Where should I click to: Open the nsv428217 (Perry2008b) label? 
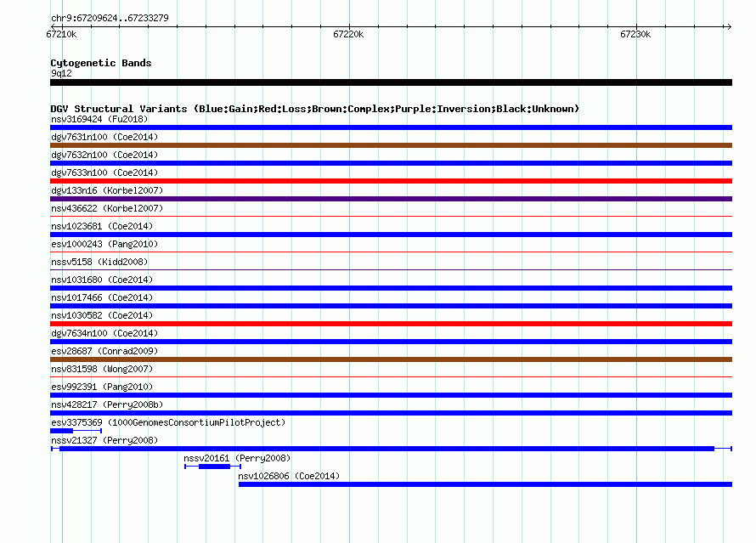tap(107, 404)
